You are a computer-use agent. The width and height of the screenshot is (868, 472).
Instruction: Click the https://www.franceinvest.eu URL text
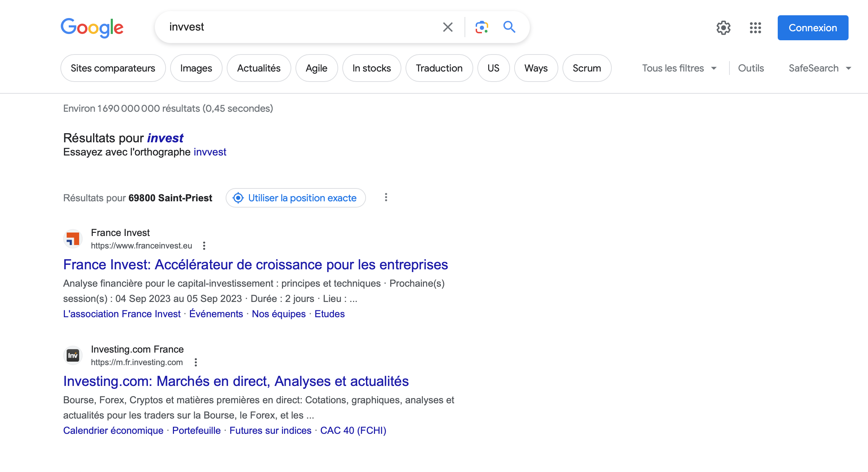pyautogui.click(x=141, y=246)
